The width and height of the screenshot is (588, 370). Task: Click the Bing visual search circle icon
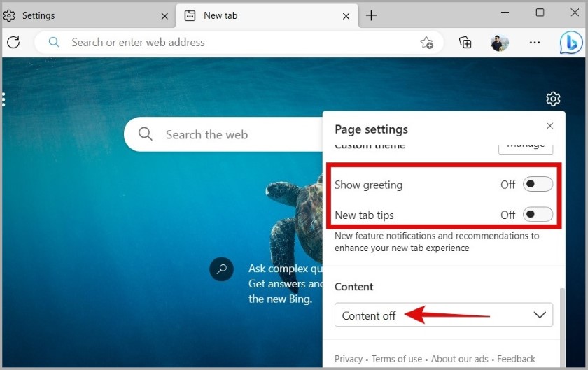pos(222,269)
